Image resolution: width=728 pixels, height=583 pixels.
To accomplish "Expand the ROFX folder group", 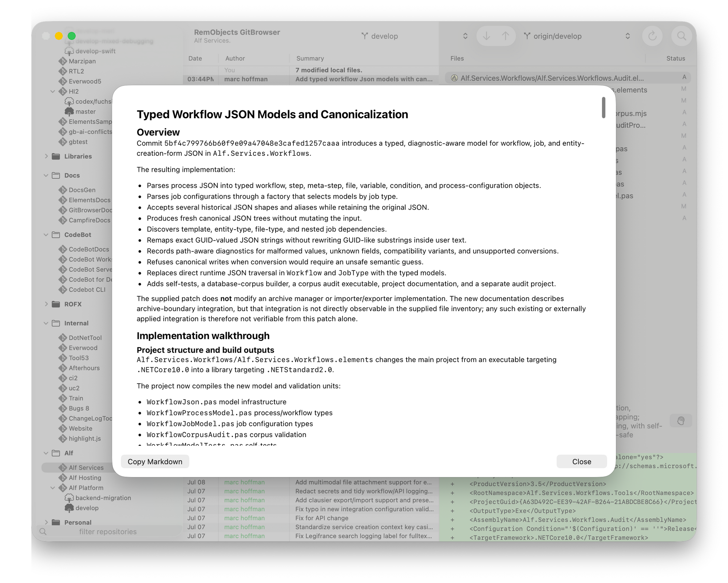I will pos(46,304).
